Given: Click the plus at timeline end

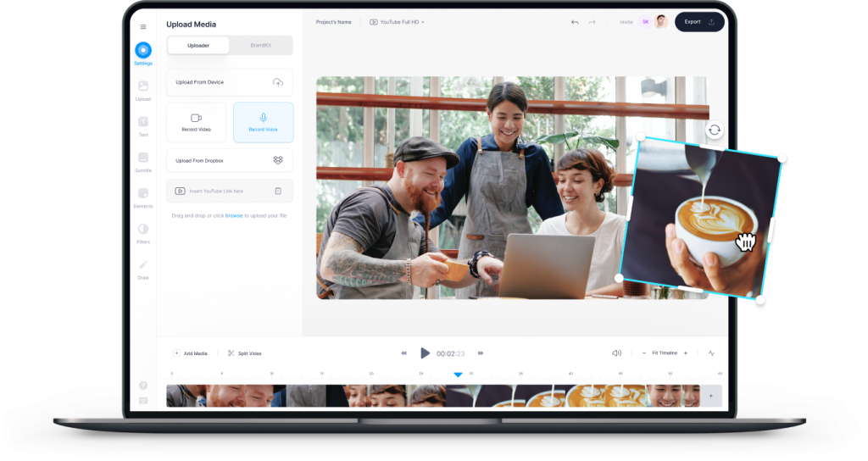Looking at the screenshot, I should tap(711, 396).
